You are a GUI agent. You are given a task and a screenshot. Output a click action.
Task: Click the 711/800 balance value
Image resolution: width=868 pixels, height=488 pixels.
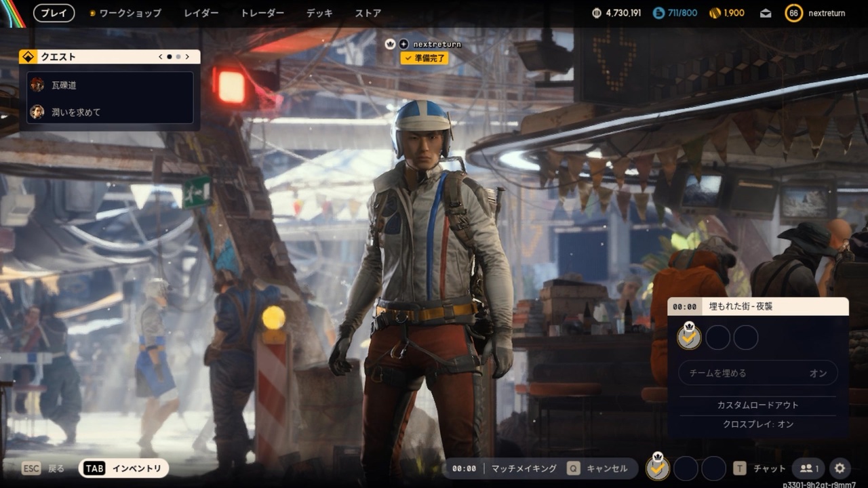682,13
